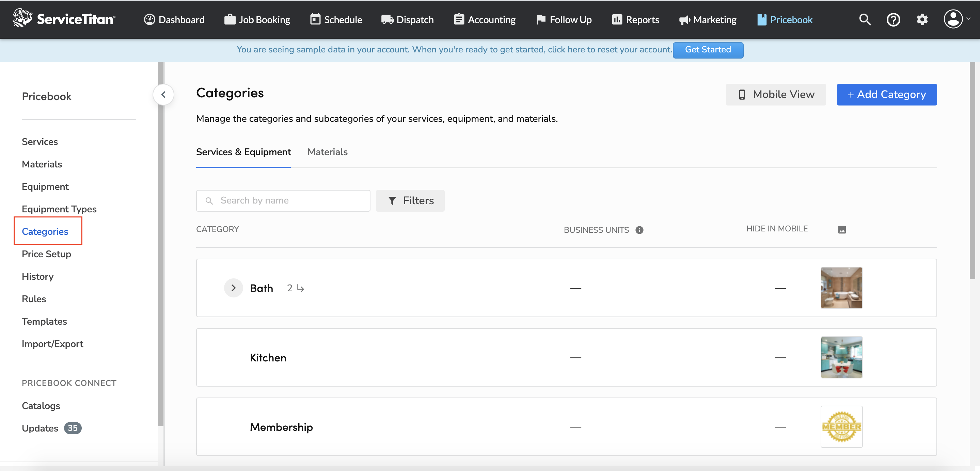Viewport: 980px width, 471px height.
Task: Open Dispatch from the top navigation
Action: click(408, 19)
